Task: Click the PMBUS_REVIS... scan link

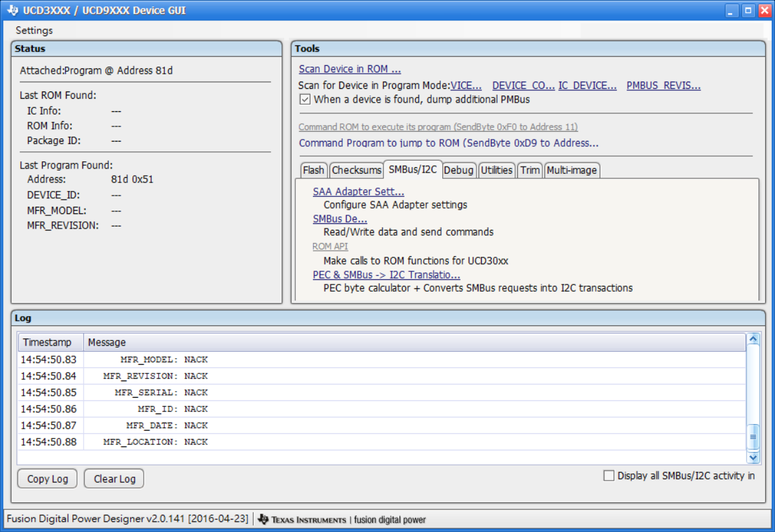Action: [663, 85]
